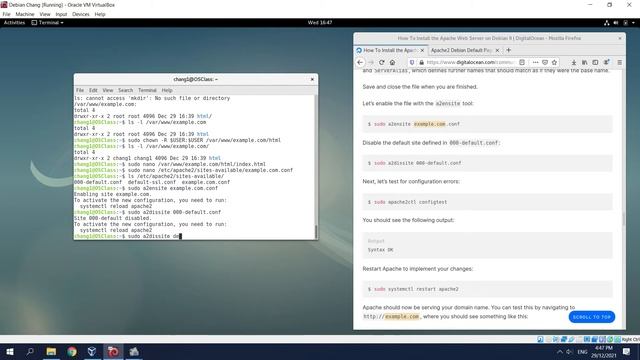640x360 pixels.
Task: Click Activities in the GNOME top bar
Action: 14,22
